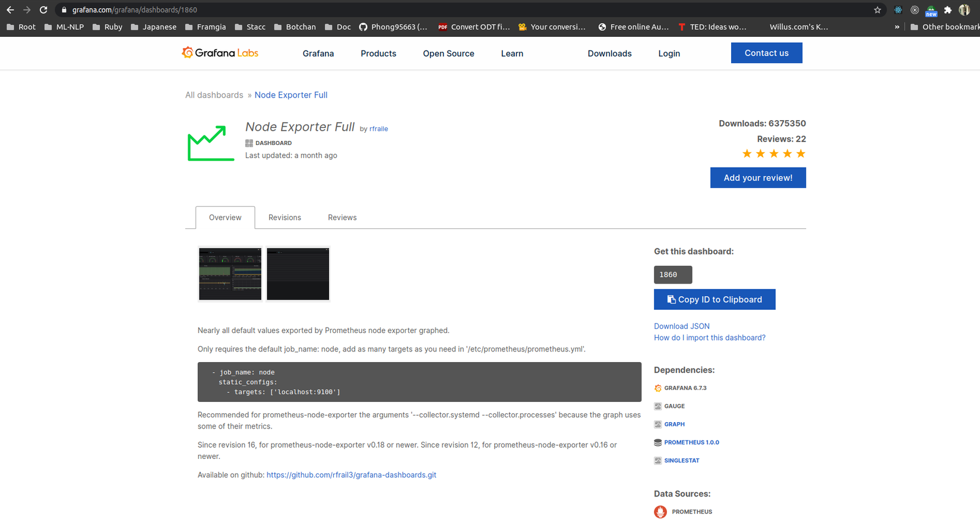Open the Other bookmarks folder
Screen dimensions: 980x519
coord(945,27)
